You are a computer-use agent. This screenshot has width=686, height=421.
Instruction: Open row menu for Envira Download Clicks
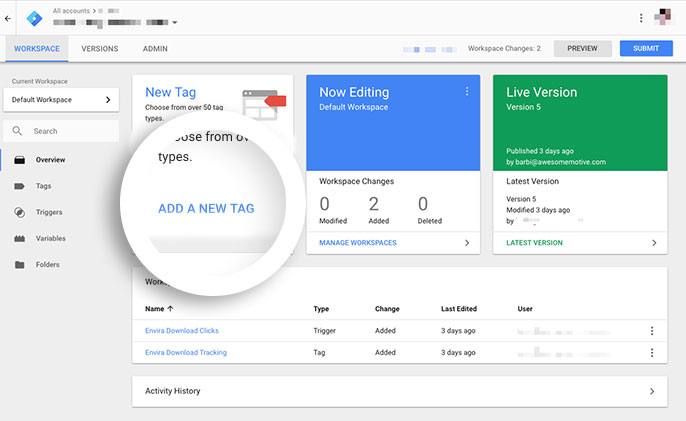coord(651,331)
